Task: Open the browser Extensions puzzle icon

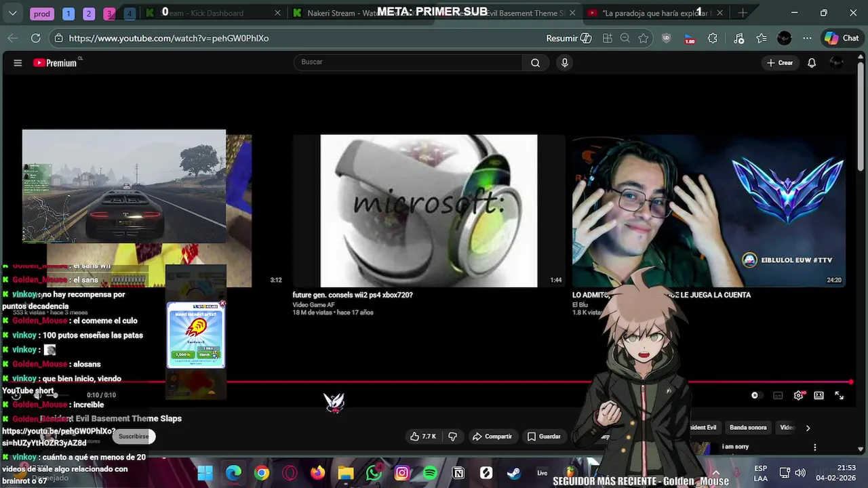Action: [712, 39]
